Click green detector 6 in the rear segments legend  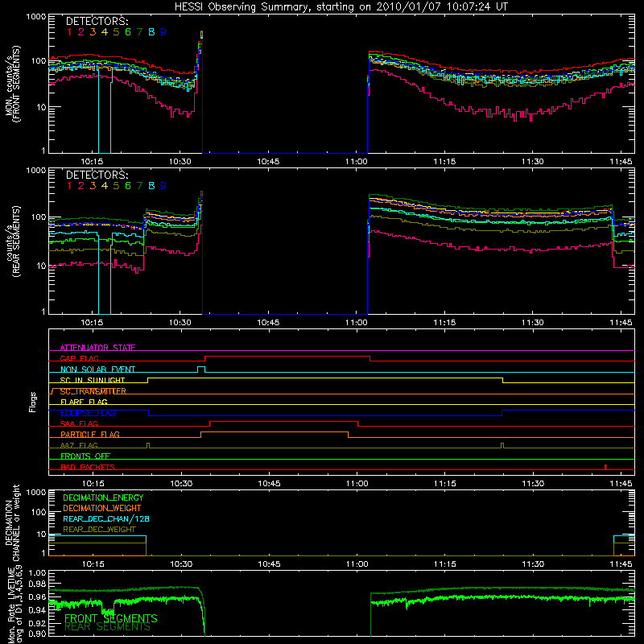pos(128,186)
